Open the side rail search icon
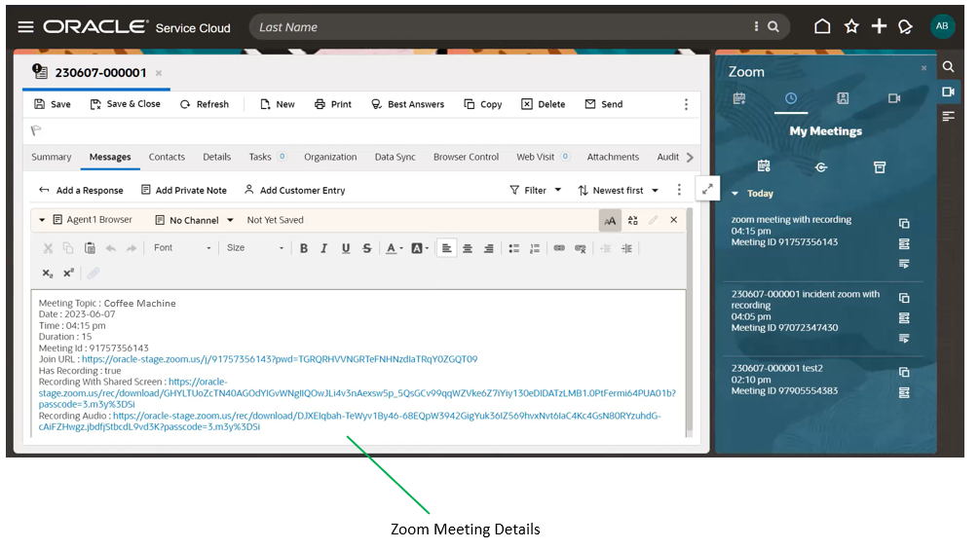The image size is (980, 549). click(948, 67)
